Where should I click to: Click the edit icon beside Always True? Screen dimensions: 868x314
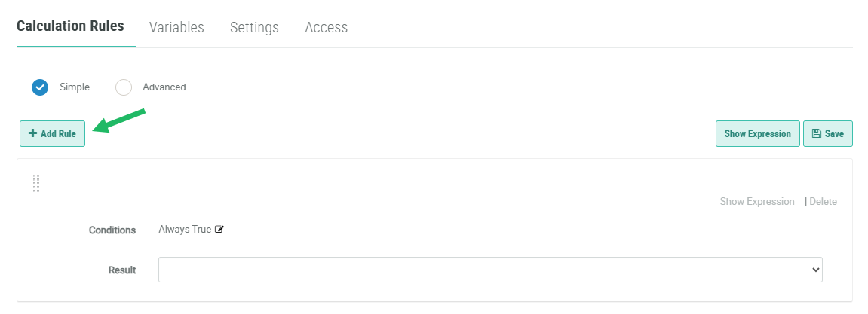pos(219,230)
